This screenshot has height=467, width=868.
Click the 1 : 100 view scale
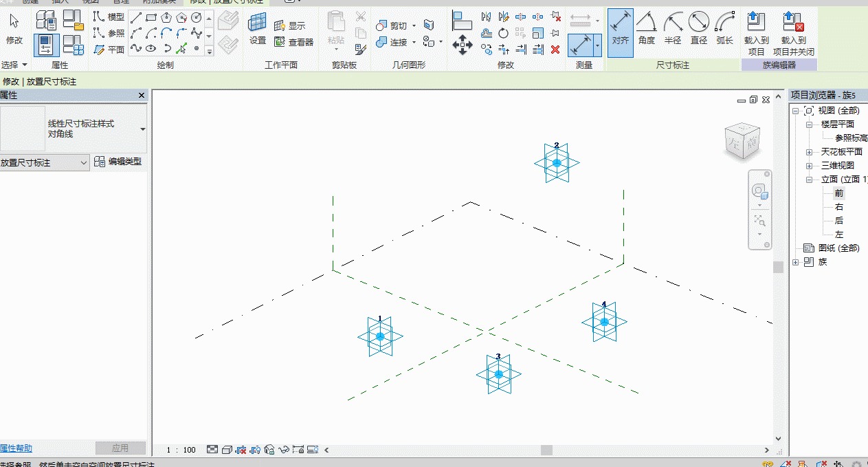181,450
